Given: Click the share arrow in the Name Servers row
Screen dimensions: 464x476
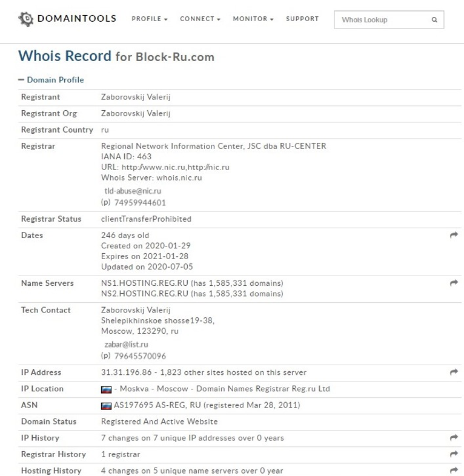Looking at the screenshot, I should [x=454, y=283].
